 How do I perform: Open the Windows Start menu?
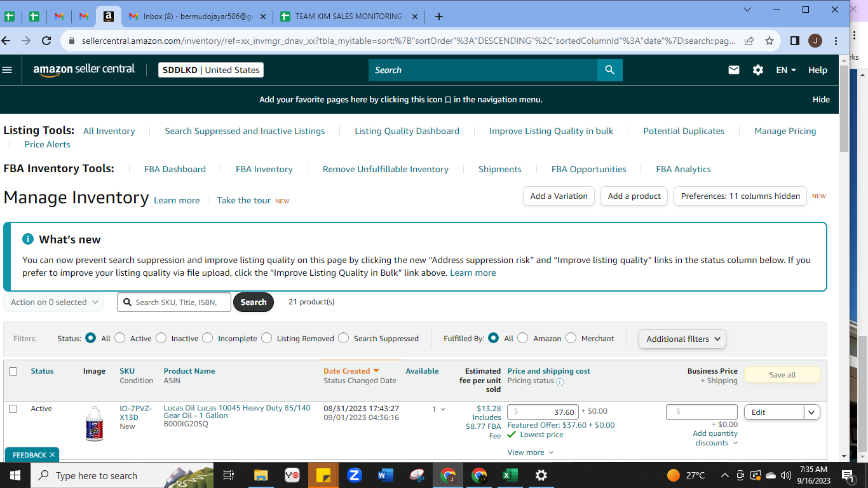(x=15, y=475)
